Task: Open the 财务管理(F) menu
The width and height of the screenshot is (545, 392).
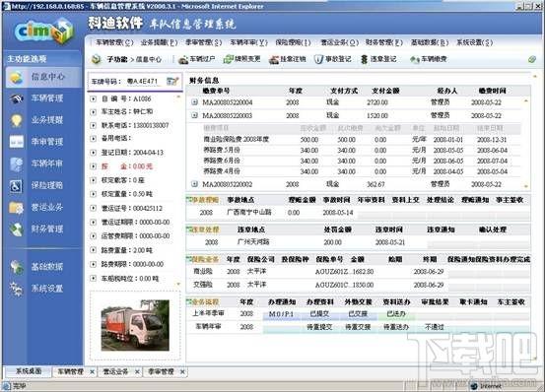Action: [x=384, y=42]
